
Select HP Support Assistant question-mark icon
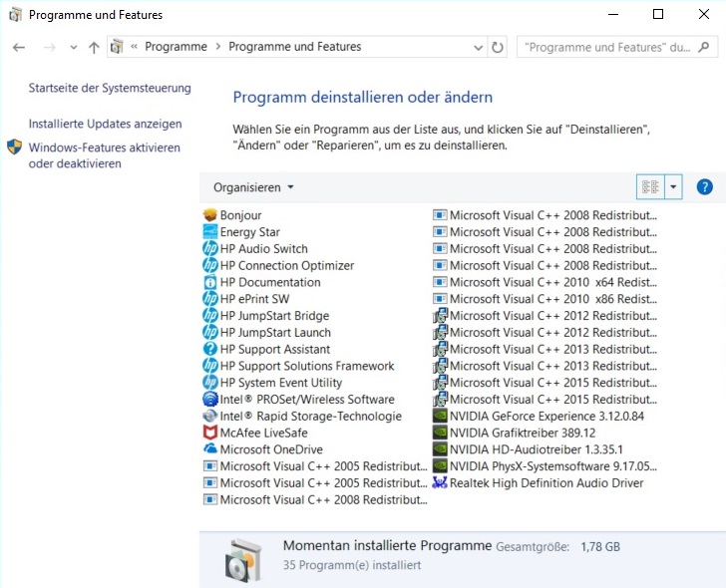(x=210, y=349)
